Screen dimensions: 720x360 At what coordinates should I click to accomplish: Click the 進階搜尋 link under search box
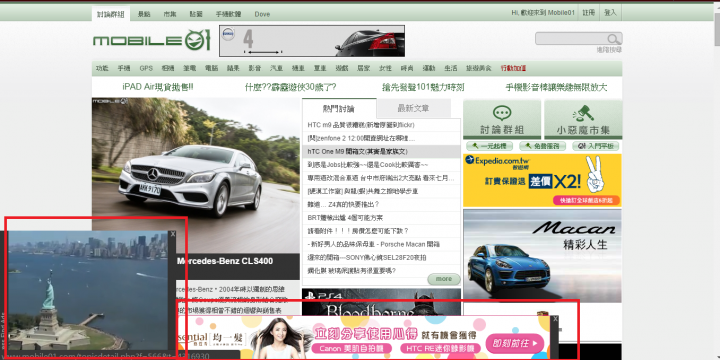tap(609, 50)
